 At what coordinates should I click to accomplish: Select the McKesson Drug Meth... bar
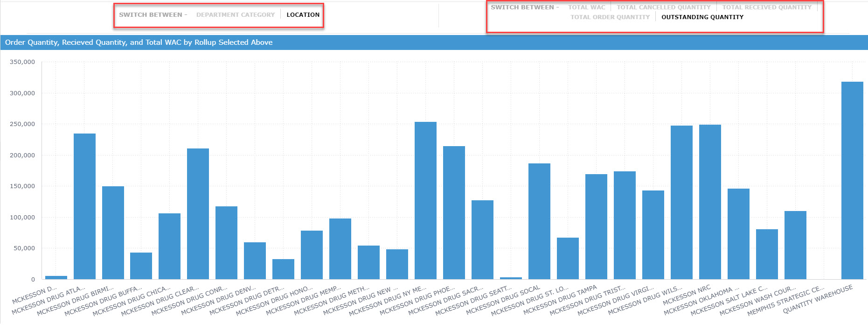368,262
